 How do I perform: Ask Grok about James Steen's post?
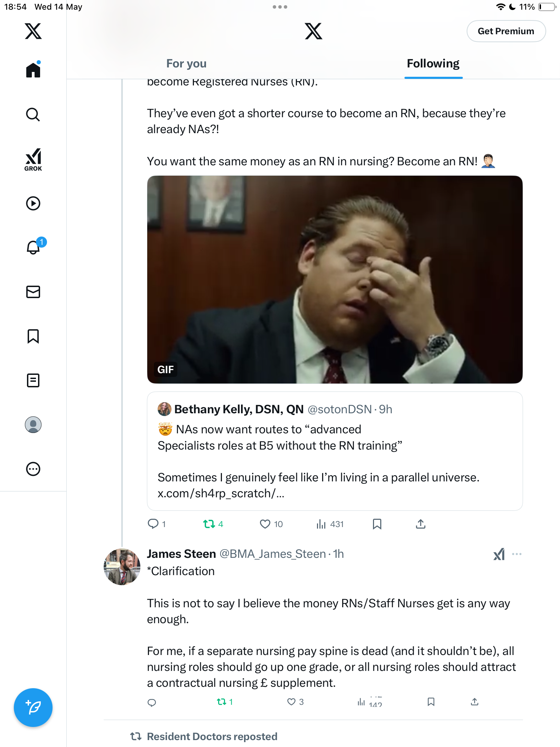point(499,554)
